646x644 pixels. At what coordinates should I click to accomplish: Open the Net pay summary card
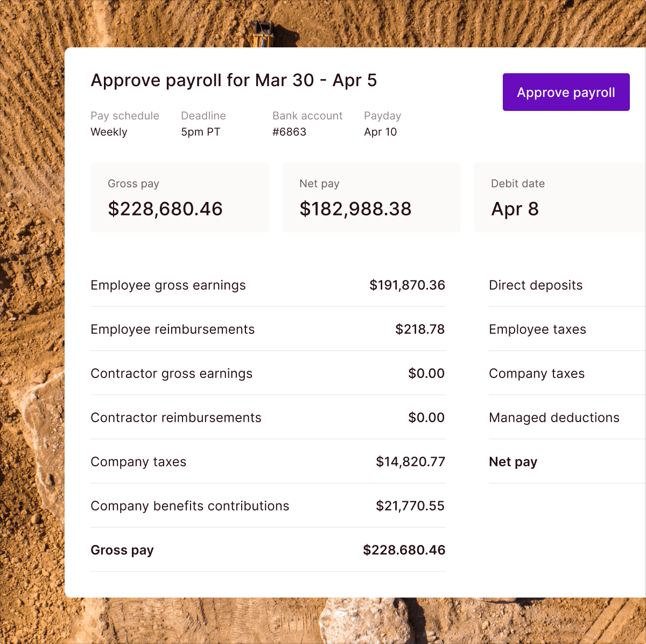pos(371,197)
